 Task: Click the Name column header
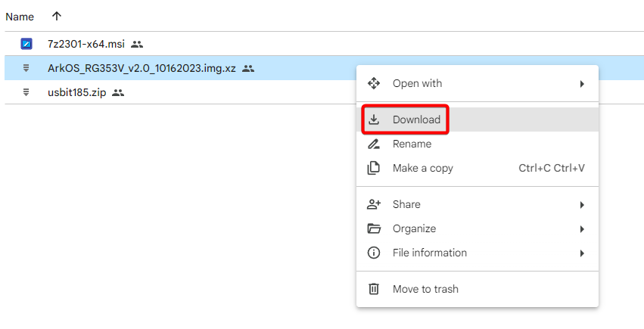click(20, 16)
